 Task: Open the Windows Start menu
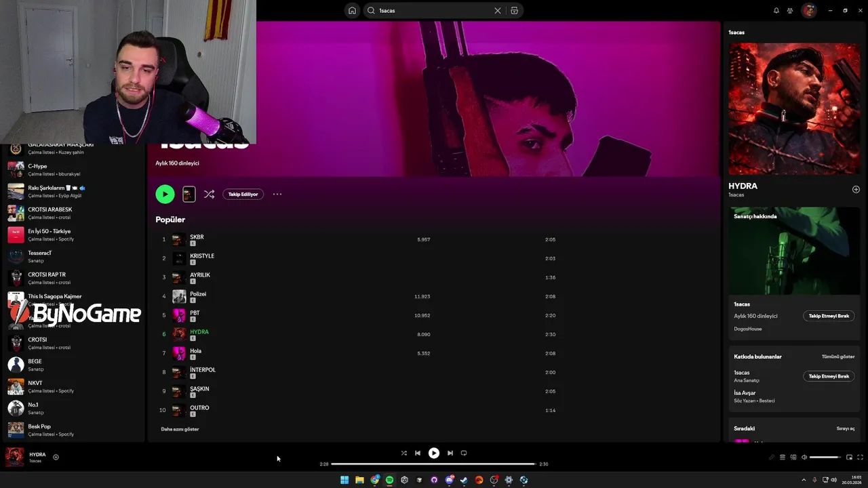tap(344, 480)
